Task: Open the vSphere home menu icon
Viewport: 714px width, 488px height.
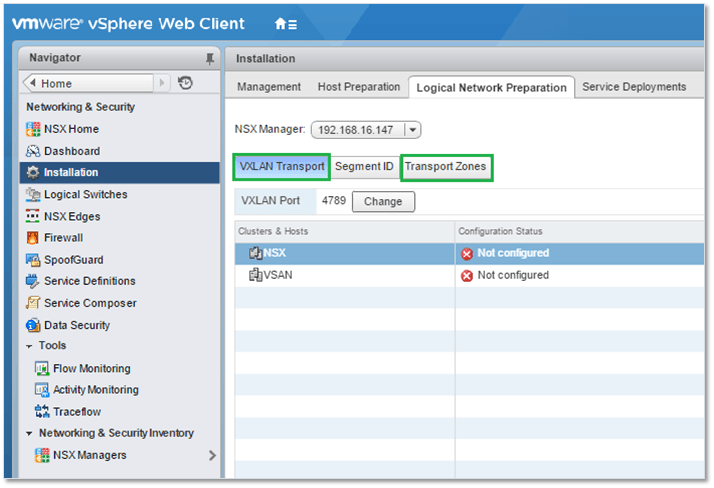Action: (286, 24)
